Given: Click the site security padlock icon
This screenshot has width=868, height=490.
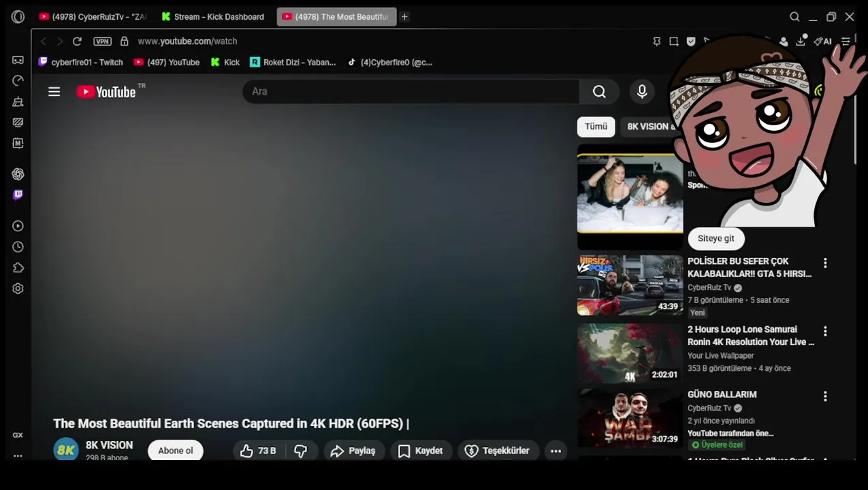Looking at the screenshot, I should [x=124, y=42].
